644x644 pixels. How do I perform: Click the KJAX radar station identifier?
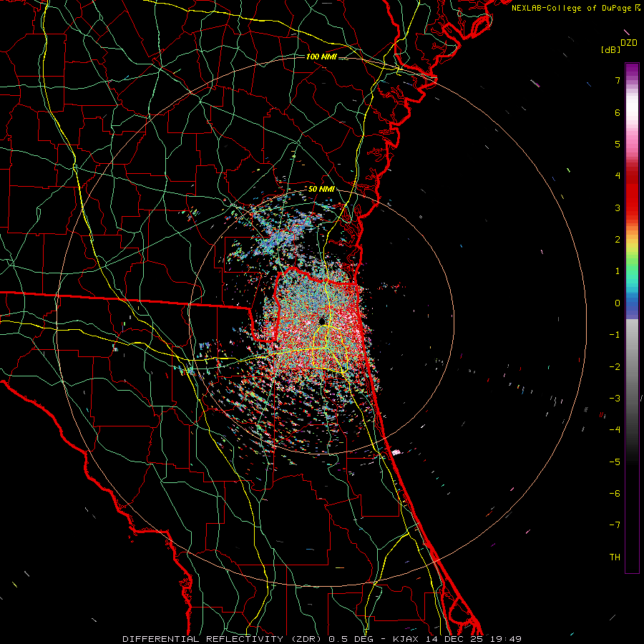407,639
